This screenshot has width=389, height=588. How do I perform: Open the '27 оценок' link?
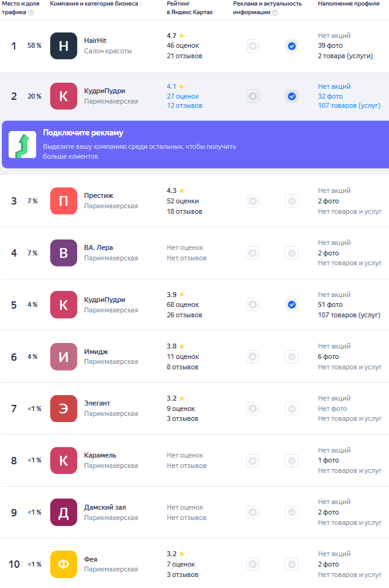(x=183, y=96)
